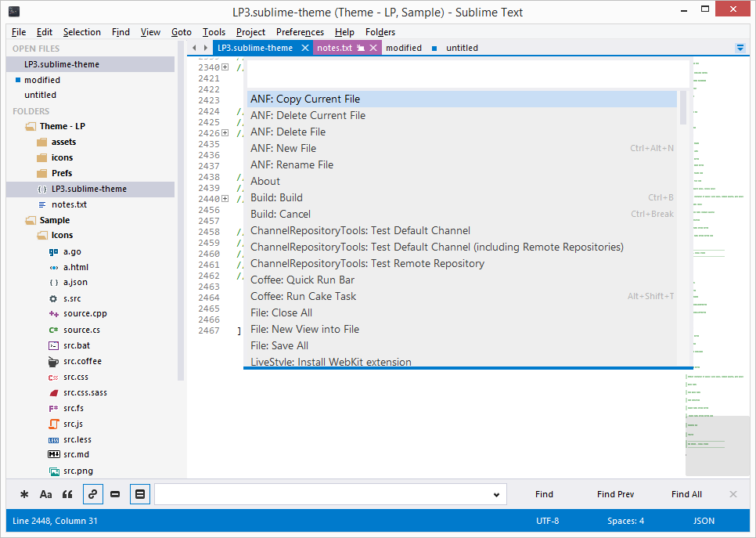Open the View menu
Screen dimensions: 756x538
coord(150,32)
